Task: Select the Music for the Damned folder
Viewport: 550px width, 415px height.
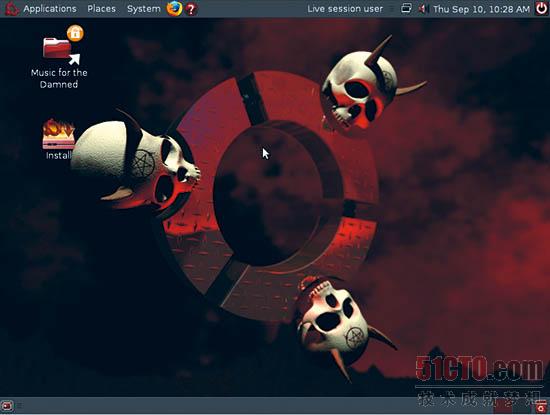Action: click(59, 58)
